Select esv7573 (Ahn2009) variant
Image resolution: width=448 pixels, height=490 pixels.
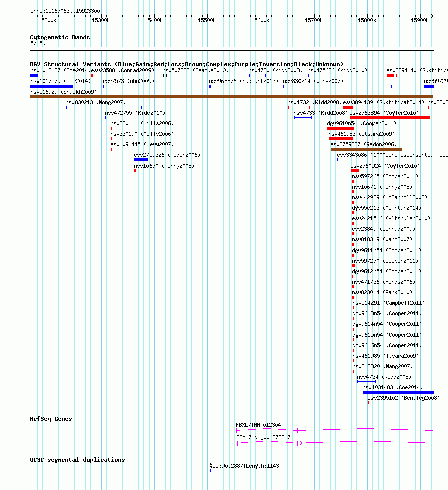[x=128, y=81]
